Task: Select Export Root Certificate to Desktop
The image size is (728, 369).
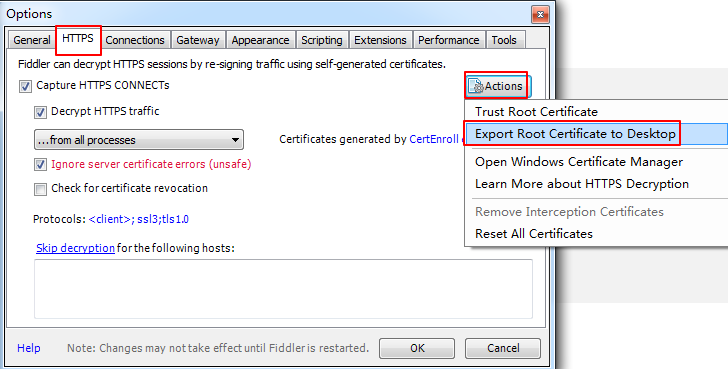Action: coord(597,134)
